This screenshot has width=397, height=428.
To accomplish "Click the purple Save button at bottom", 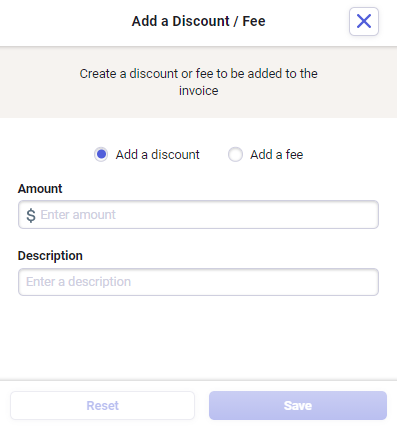I will pyautogui.click(x=298, y=405).
